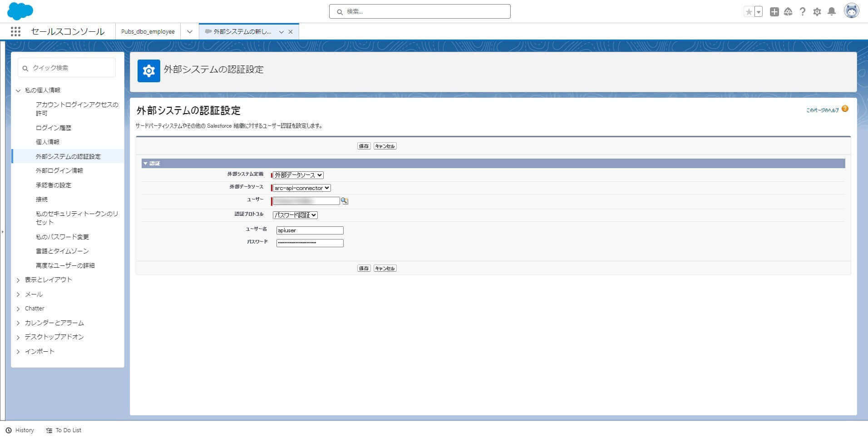This screenshot has width=868, height=439.
Task: Click the top 保存 button
Action: 364,146
